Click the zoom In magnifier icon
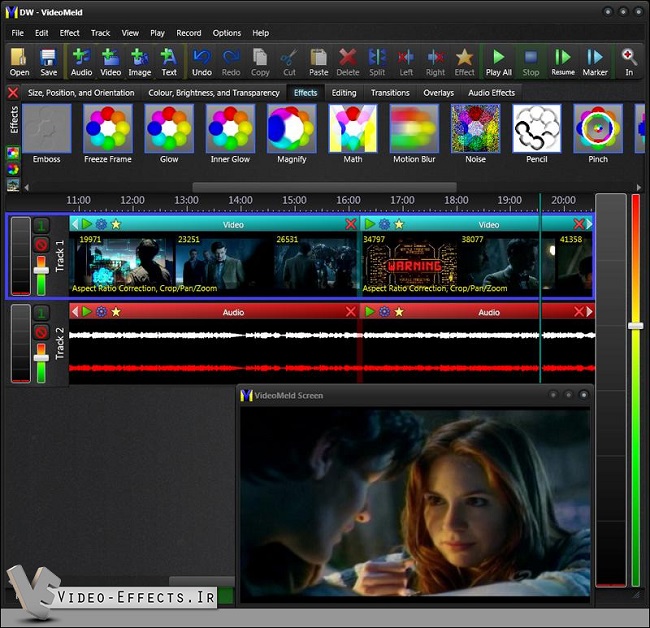650x628 pixels. coord(629,62)
